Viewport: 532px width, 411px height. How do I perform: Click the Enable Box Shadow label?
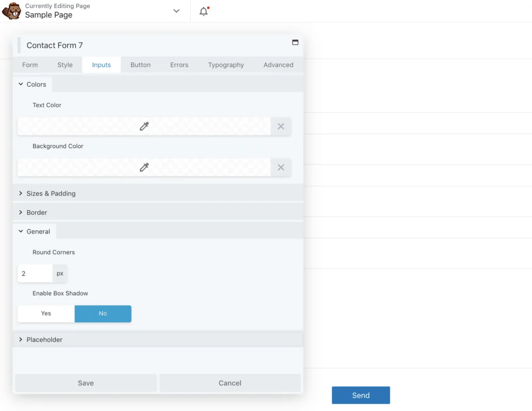pos(60,293)
